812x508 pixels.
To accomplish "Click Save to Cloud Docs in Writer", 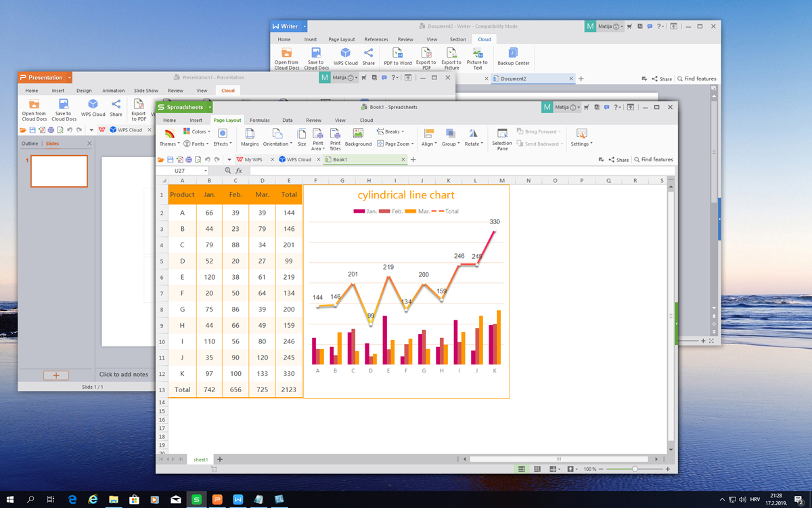I will click(x=316, y=58).
